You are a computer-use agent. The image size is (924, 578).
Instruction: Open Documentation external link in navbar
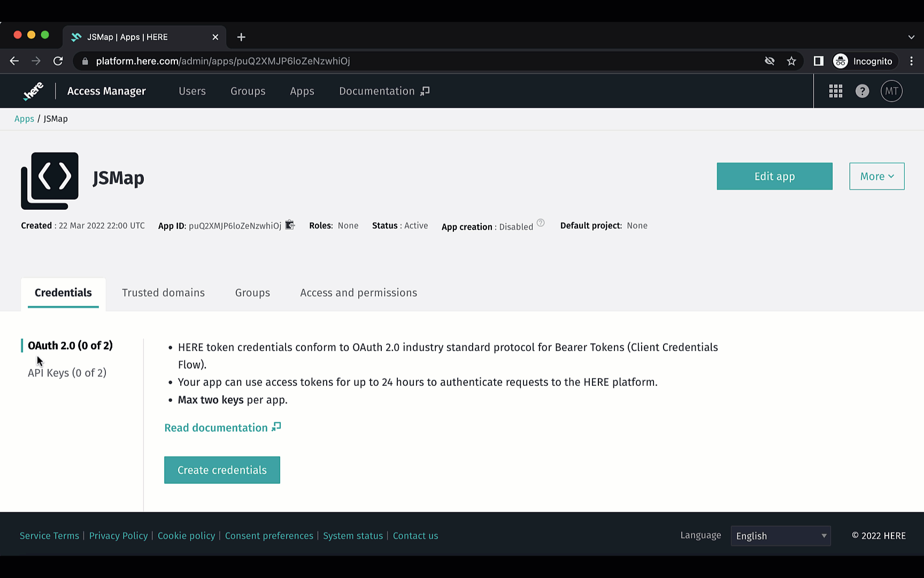coord(384,91)
